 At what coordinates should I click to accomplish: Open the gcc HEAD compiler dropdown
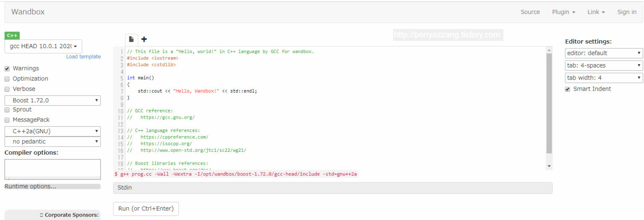pos(44,46)
